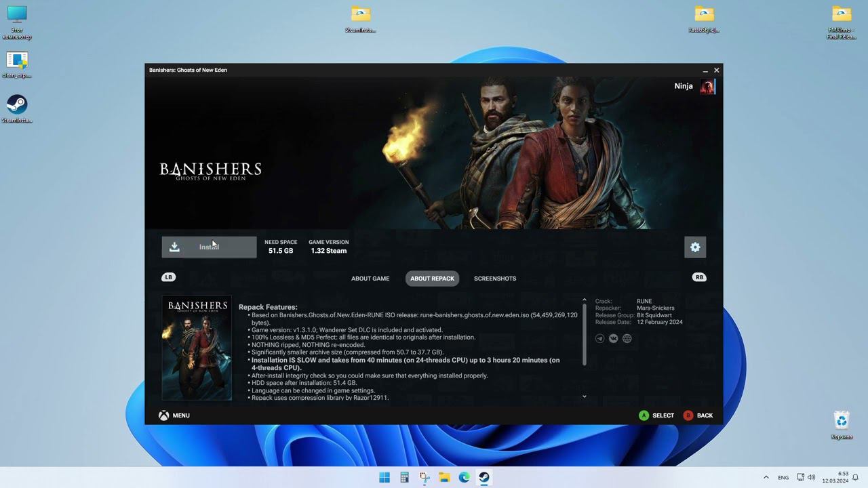Select the clean_exp desktop file icon

pyautogui.click(x=17, y=65)
